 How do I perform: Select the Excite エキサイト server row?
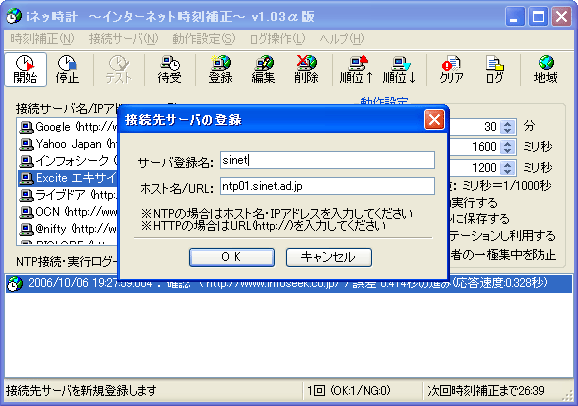[x=68, y=178]
